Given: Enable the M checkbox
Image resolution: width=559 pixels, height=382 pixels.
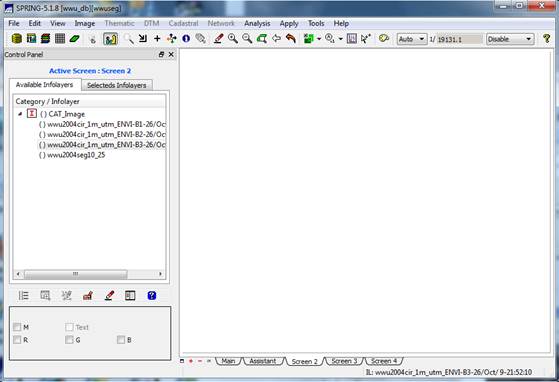Looking at the screenshot, I should [x=17, y=327].
